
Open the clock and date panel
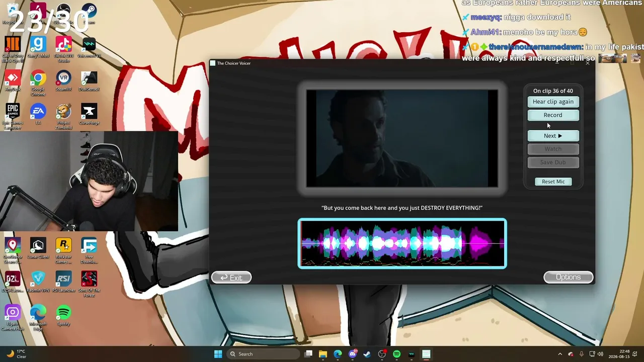point(619,354)
